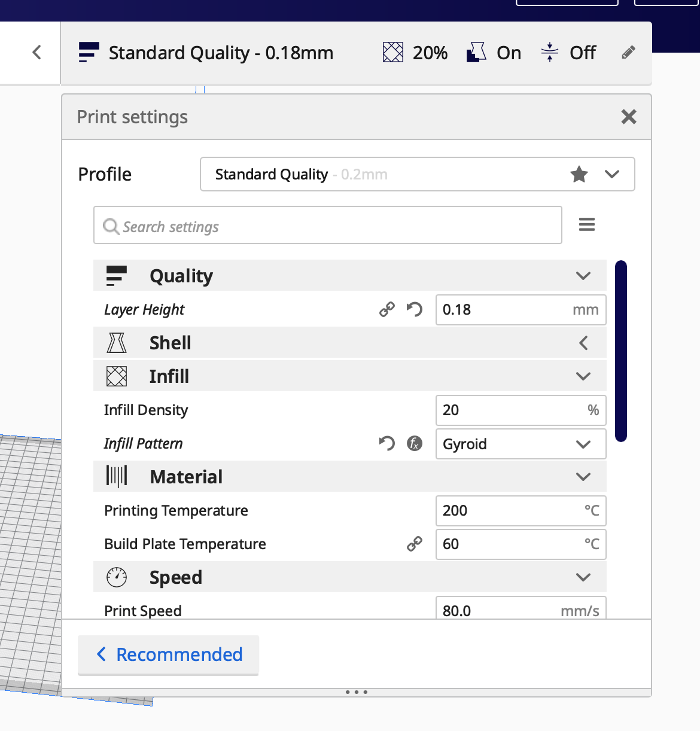
Task: Click the Layer Height value field
Action: click(521, 310)
